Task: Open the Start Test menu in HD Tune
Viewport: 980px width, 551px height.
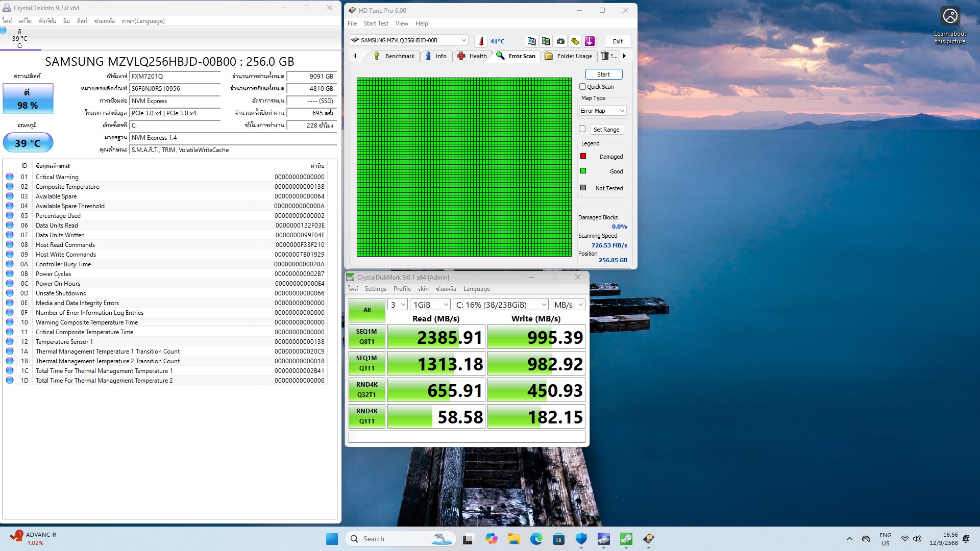Action: click(x=376, y=23)
